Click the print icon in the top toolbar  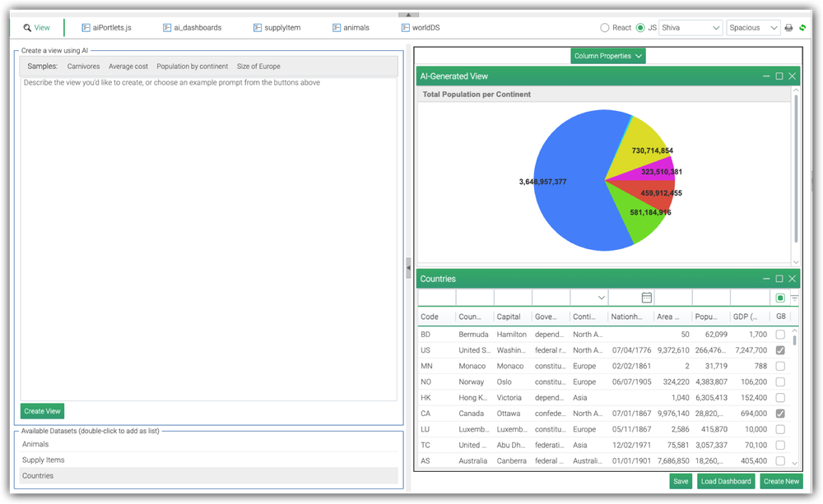pyautogui.click(x=788, y=26)
